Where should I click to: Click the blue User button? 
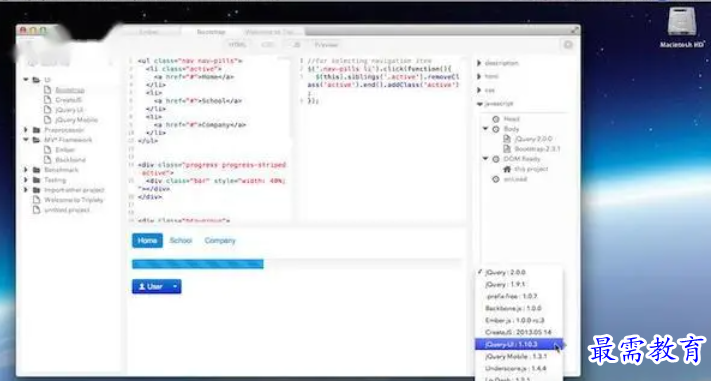click(x=150, y=286)
